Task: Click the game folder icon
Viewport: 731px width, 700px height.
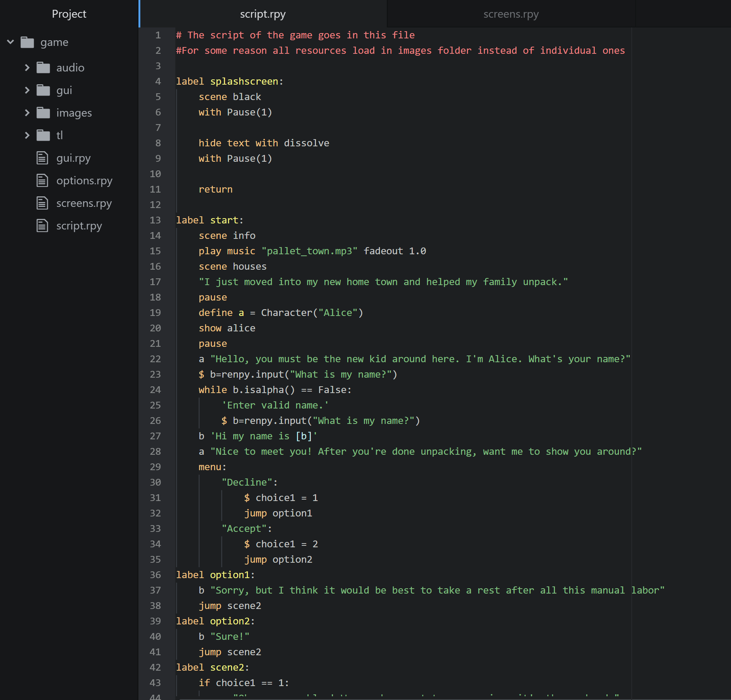Action: click(27, 42)
